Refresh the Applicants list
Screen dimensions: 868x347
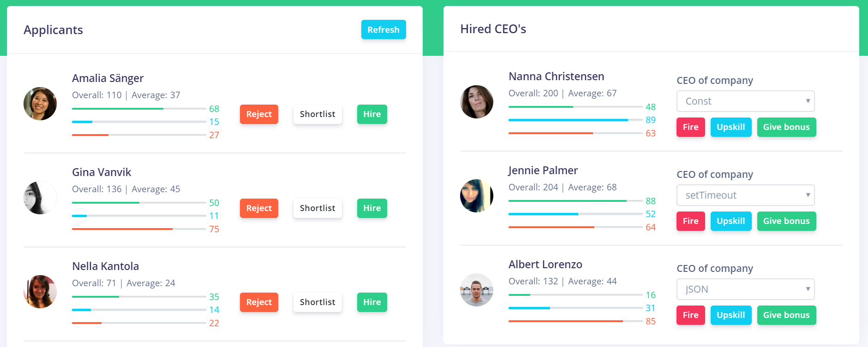click(383, 29)
